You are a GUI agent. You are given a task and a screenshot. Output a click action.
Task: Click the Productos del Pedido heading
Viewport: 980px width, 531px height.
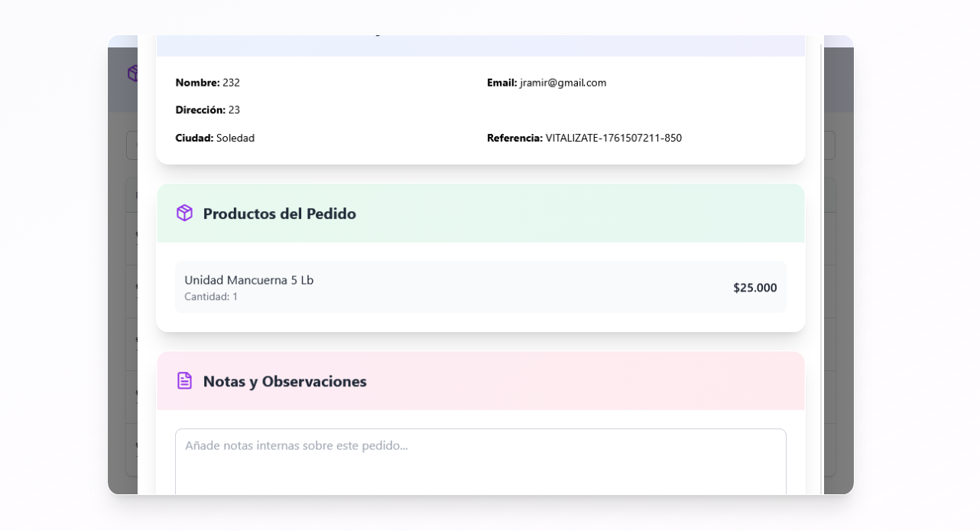pyautogui.click(x=279, y=213)
